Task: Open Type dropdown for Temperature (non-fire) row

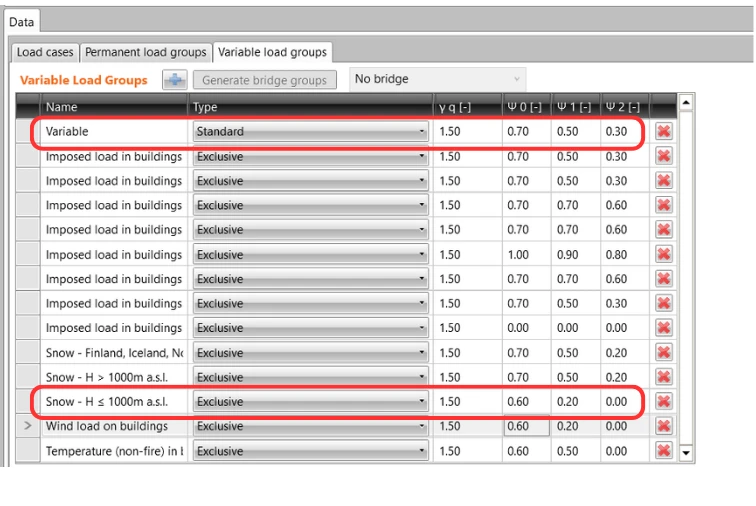Action: (310, 451)
